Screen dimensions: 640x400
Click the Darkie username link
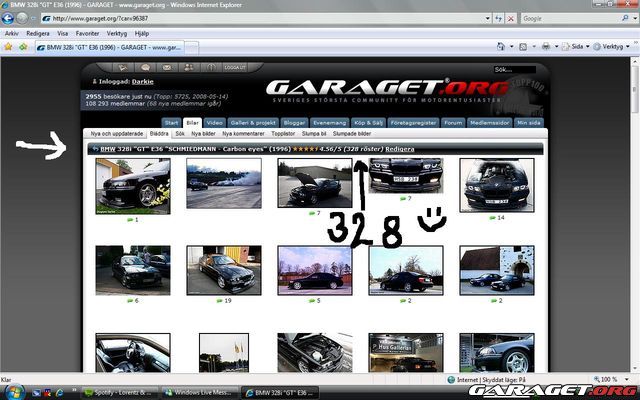[x=142, y=82]
